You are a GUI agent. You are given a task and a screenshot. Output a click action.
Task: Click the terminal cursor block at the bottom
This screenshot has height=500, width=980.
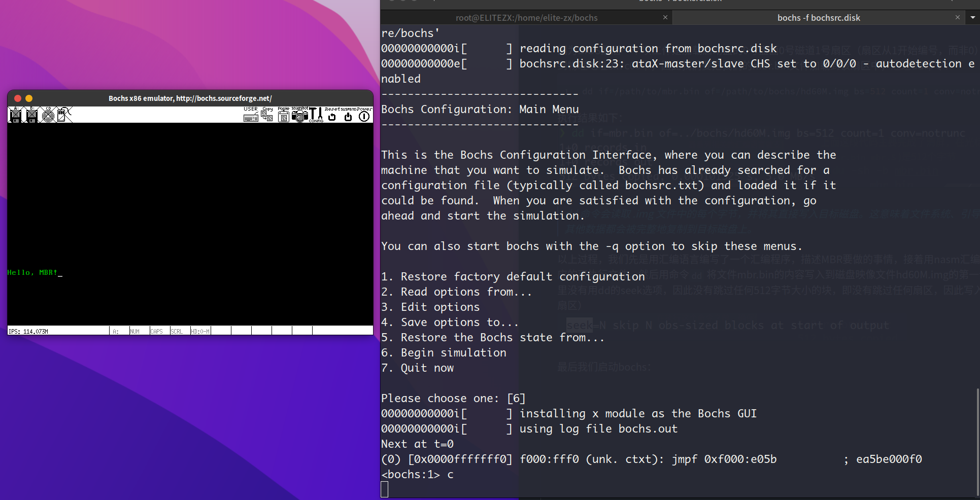385,489
